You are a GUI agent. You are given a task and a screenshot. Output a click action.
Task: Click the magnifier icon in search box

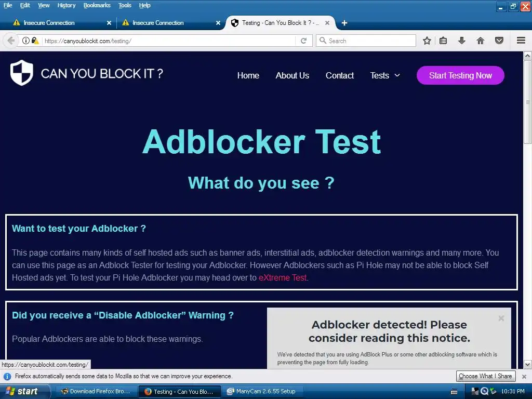[323, 41]
